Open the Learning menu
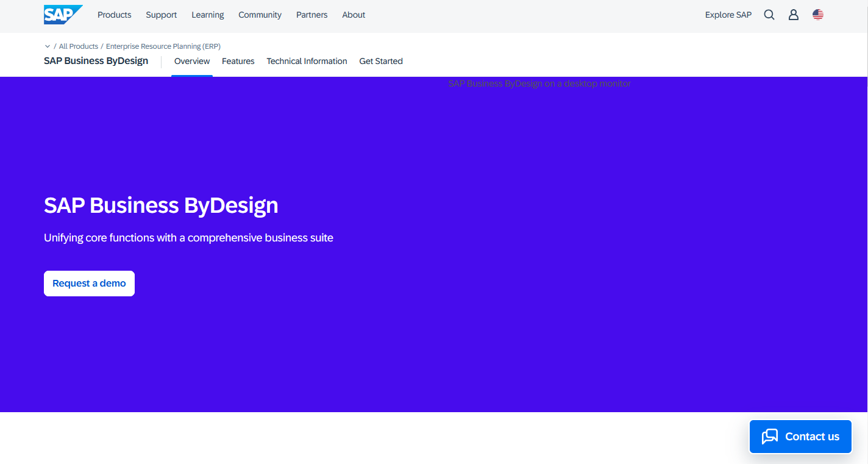Viewport: 868px width, 464px height. click(207, 14)
